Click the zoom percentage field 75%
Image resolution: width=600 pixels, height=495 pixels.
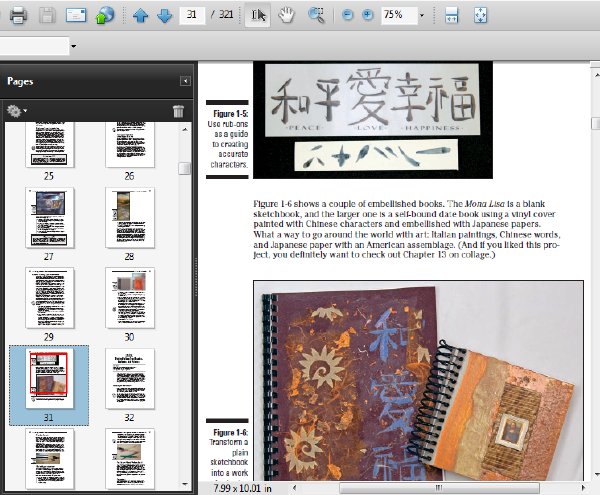(399, 15)
